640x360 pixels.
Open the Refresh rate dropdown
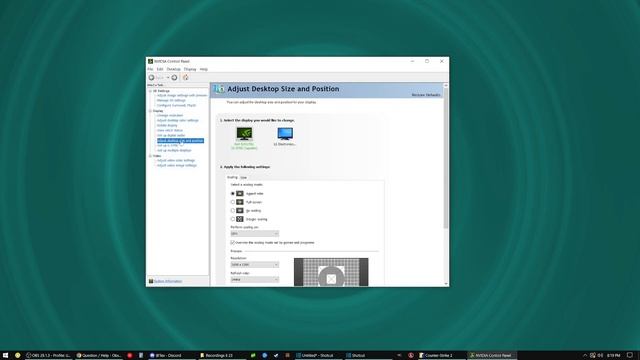point(255,279)
